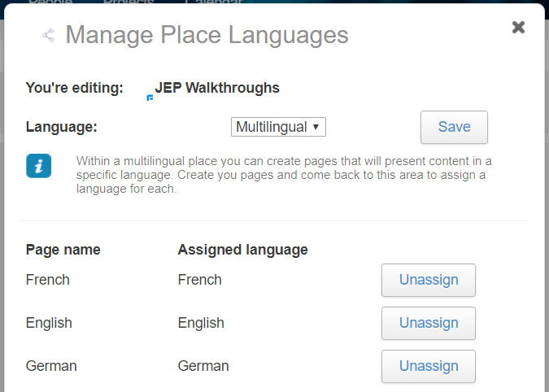The image size is (549, 392).
Task: Select the German page name
Action: pos(51,366)
